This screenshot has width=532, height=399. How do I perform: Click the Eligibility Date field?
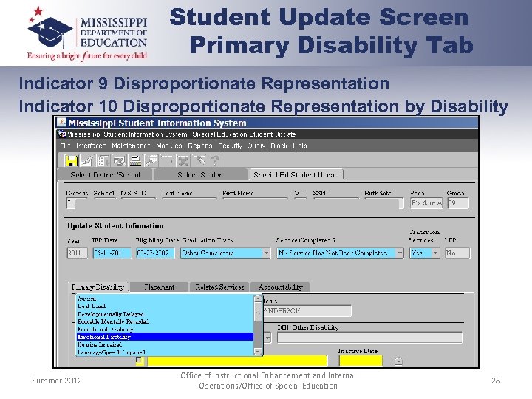pyautogui.click(x=155, y=253)
